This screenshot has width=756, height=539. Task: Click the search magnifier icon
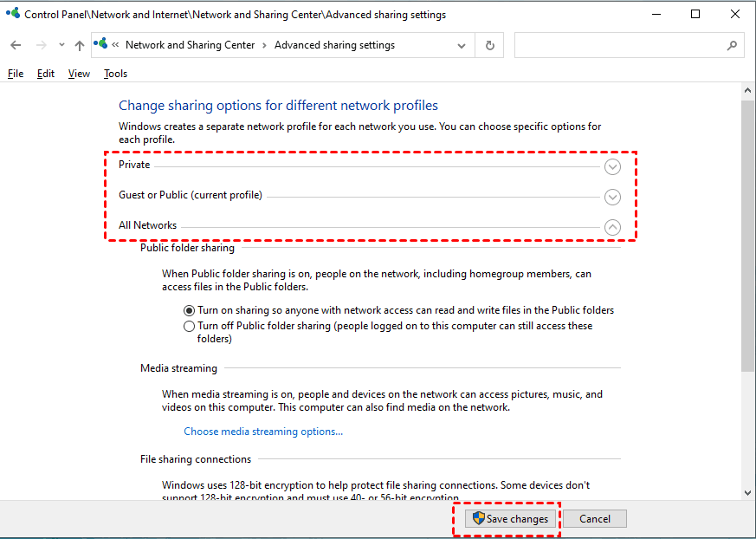[x=732, y=45]
